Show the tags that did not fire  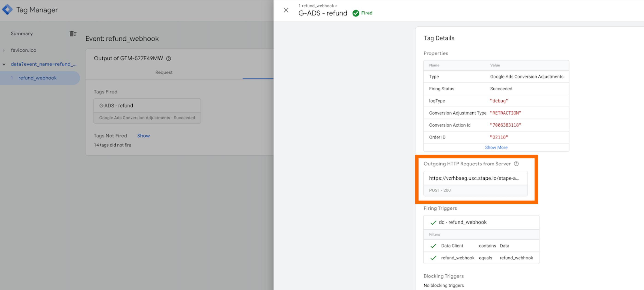[143, 136]
